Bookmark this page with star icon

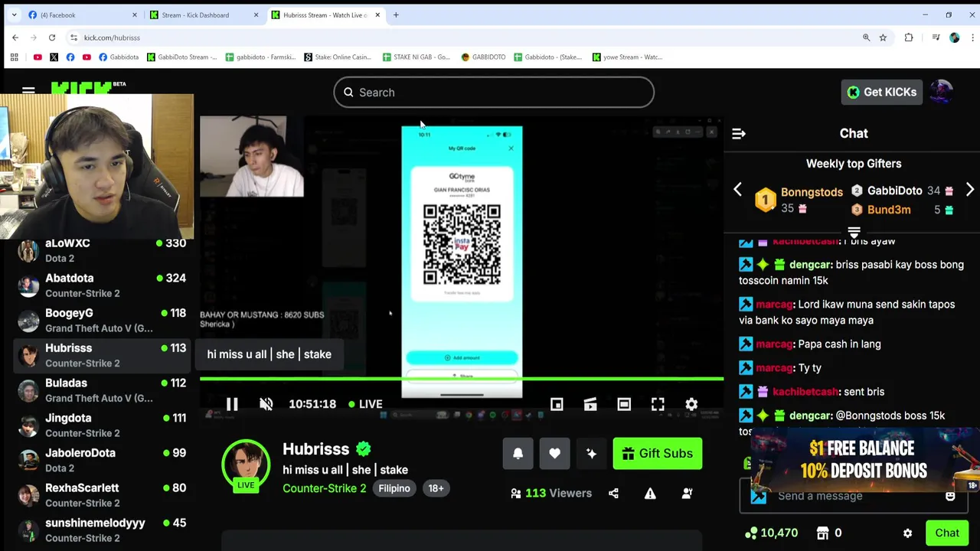click(x=883, y=37)
